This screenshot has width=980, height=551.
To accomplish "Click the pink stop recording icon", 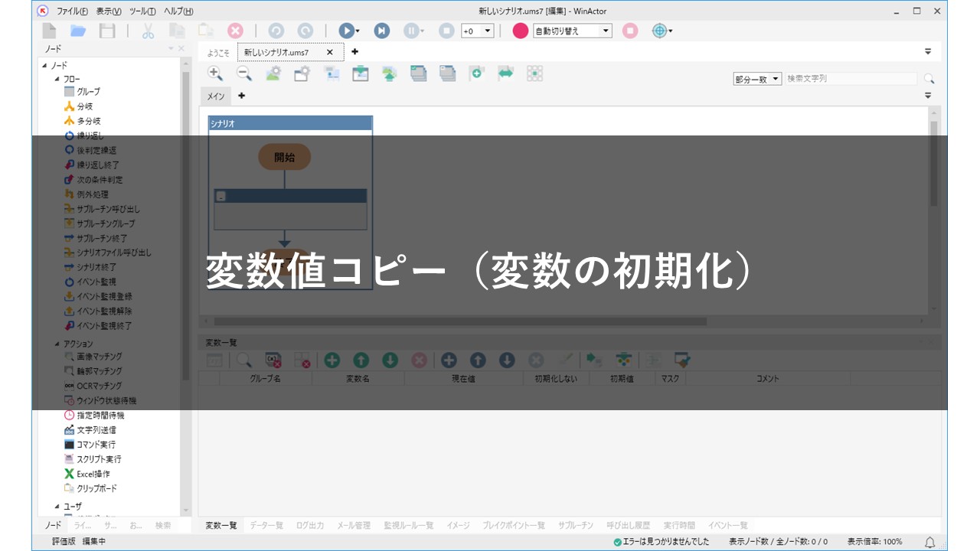I will click(x=630, y=31).
